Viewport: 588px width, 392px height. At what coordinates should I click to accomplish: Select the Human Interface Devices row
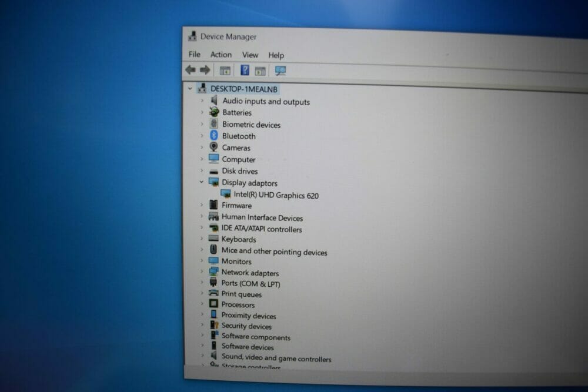[x=262, y=217]
